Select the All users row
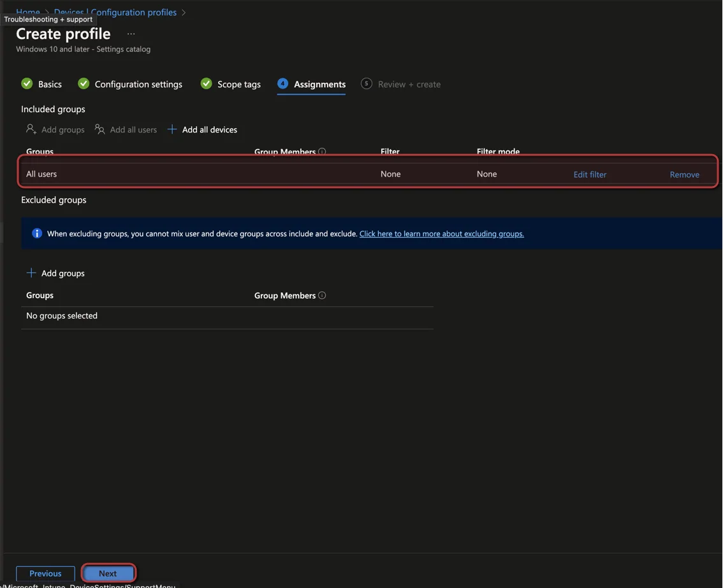Viewport: 723px width, 588px height. tap(367, 174)
